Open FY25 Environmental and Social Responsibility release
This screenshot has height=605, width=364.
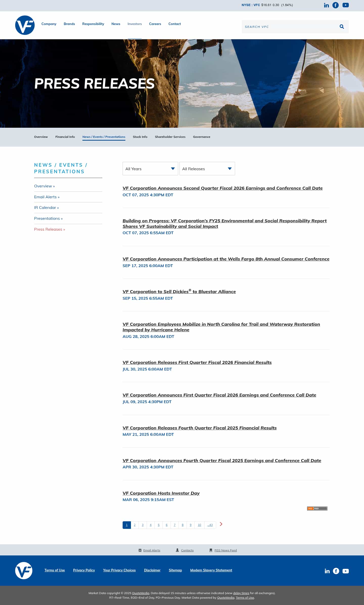point(224,224)
